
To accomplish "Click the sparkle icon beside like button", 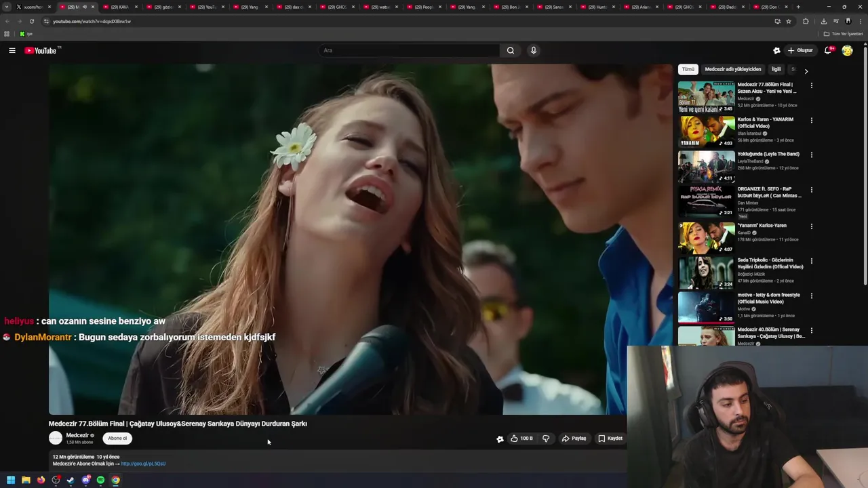I will tap(500, 439).
